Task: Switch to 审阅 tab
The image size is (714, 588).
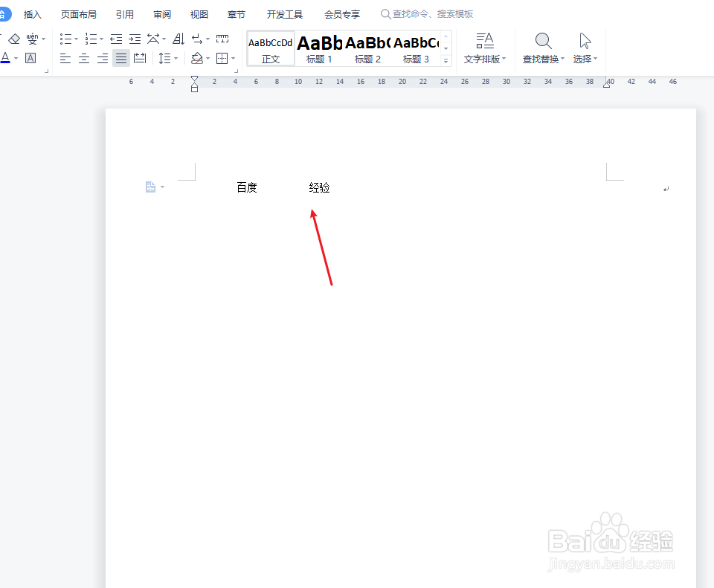Action: (x=161, y=15)
